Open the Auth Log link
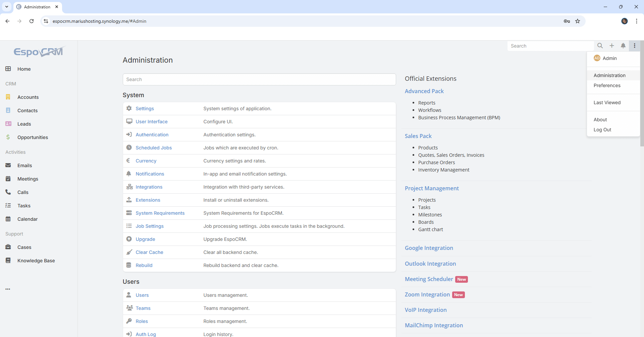This screenshot has height=337, width=644. point(146,334)
